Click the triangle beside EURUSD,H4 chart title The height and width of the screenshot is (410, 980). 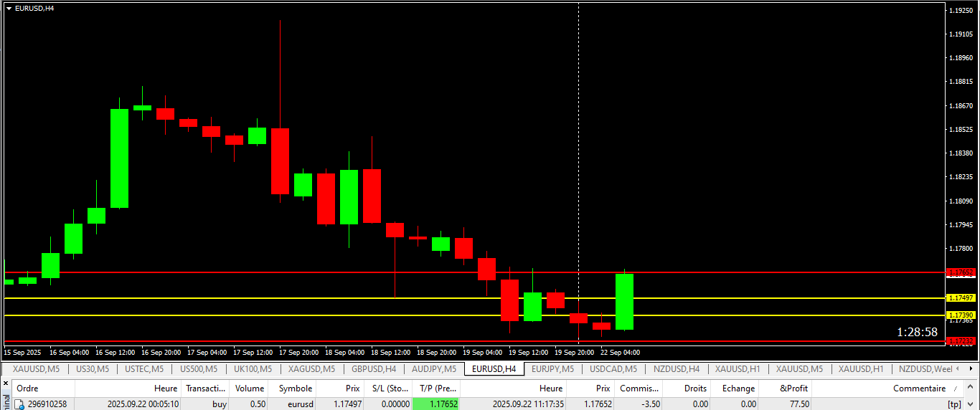click(9, 8)
